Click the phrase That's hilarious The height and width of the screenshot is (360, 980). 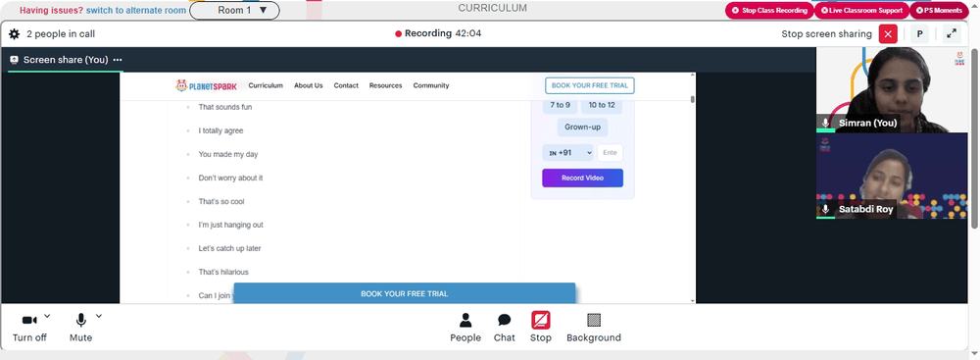(x=223, y=272)
